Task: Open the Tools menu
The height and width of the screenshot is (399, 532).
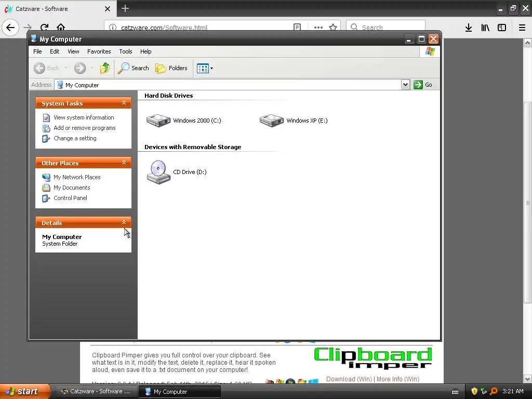Action: (x=126, y=51)
